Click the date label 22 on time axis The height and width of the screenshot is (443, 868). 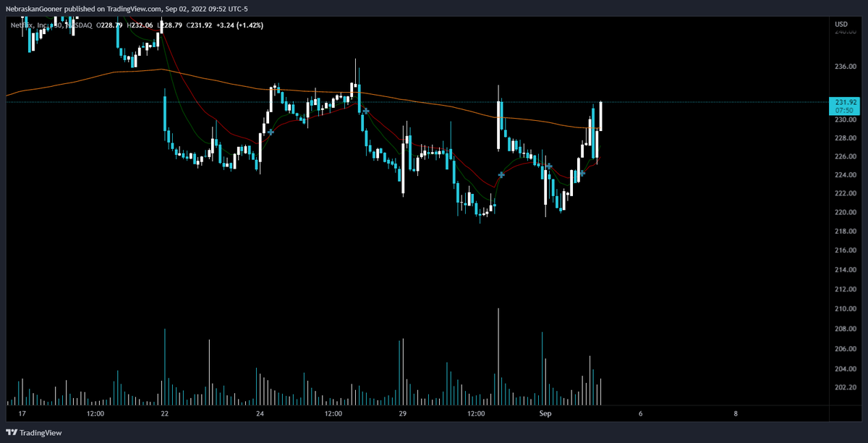coord(165,414)
